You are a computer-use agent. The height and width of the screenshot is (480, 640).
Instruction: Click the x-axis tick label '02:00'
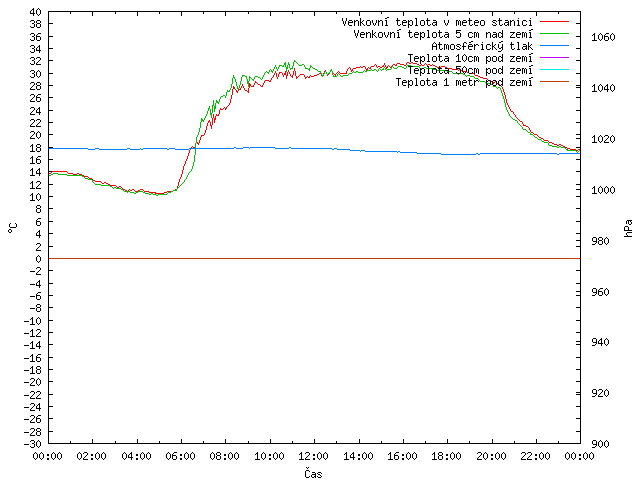92,456
